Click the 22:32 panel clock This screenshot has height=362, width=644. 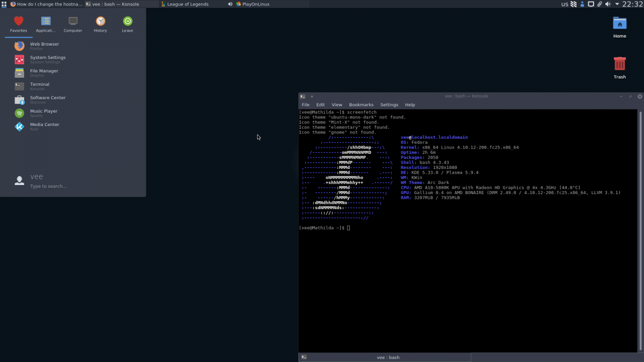point(632,4)
